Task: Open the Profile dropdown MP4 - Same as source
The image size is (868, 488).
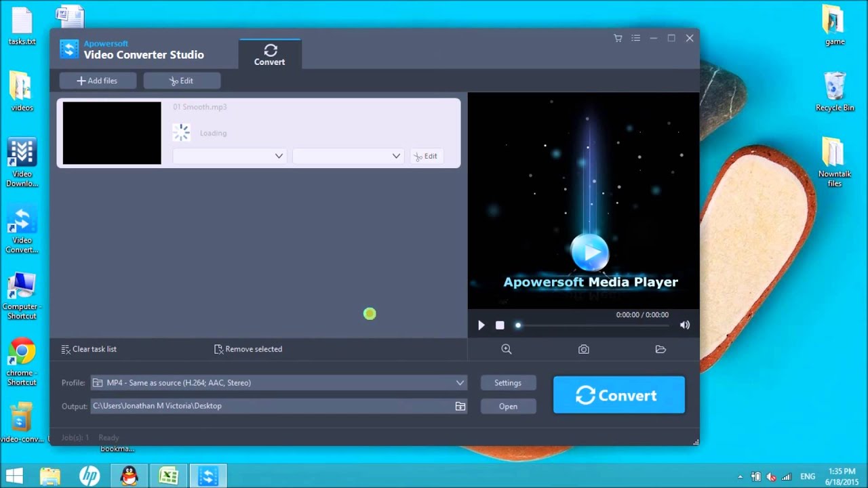Action: (279, 383)
